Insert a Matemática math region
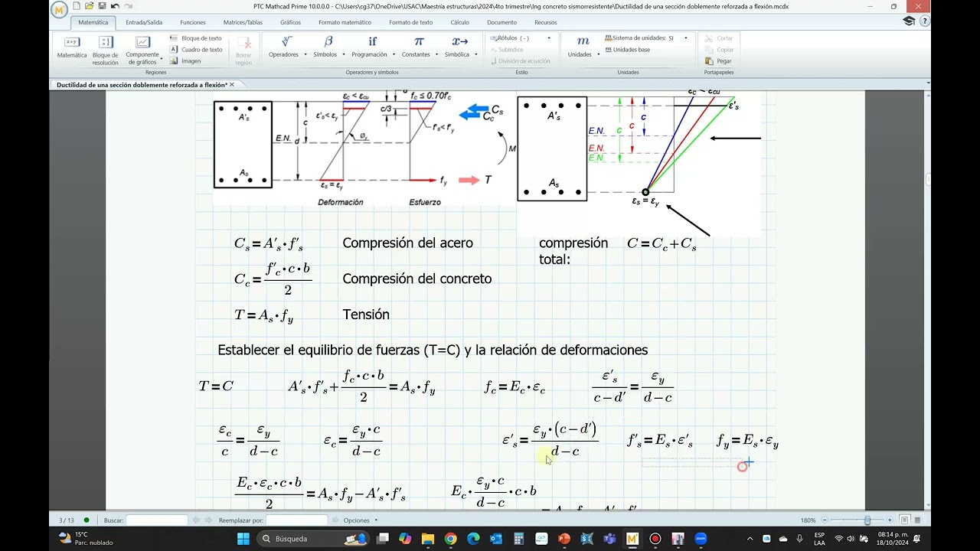Screen dimensions: 980x551 (72, 47)
